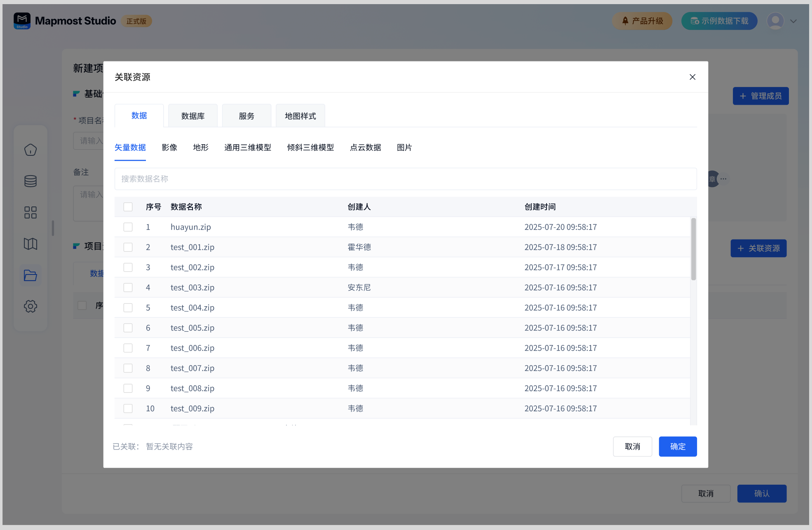Tick the test_003.zip row checkbox
This screenshot has width=812, height=530.
[x=128, y=288]
